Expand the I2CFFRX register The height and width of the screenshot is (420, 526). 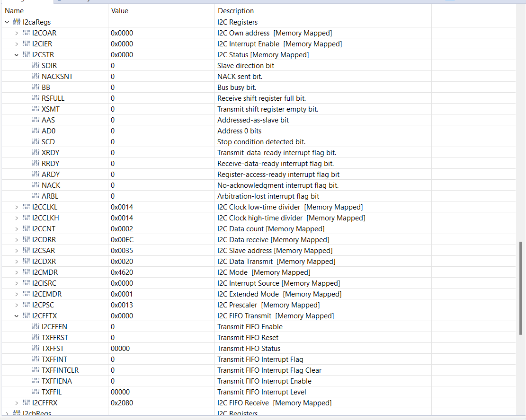pyautogui.click(x=17, y=403)
